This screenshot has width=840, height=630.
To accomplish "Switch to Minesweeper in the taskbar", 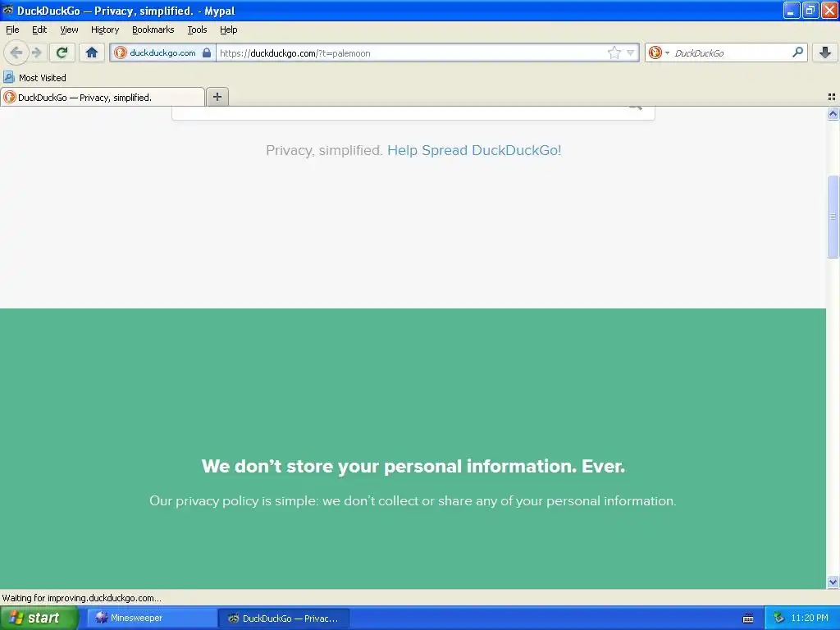I will pos(152,618).
